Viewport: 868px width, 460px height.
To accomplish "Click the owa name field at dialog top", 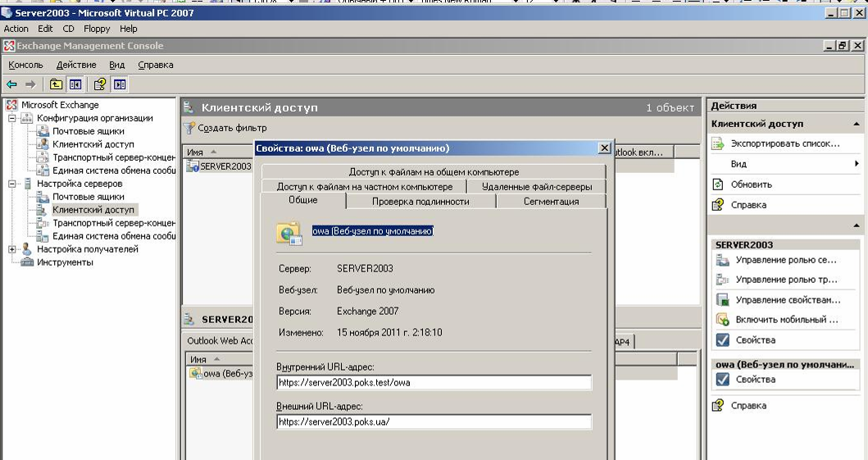I will 373,231.
